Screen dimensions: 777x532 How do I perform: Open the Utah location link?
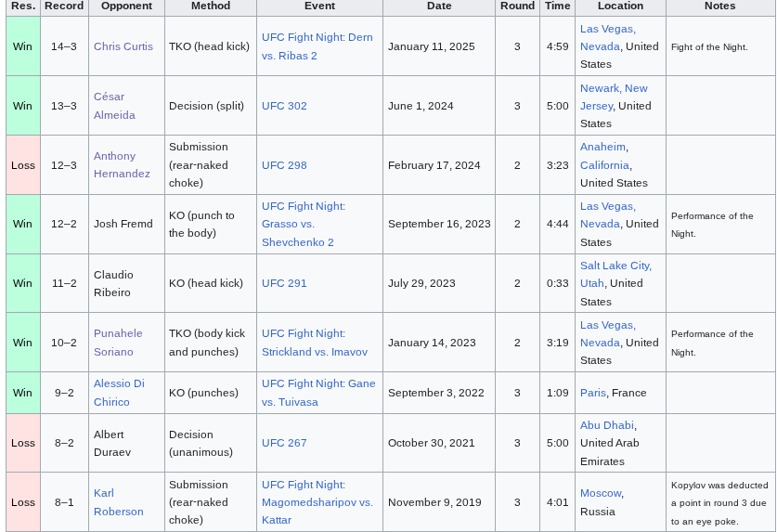592,283
